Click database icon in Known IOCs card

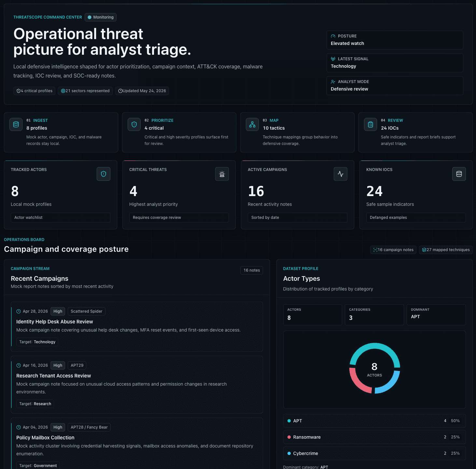click(x=459, y=174)
